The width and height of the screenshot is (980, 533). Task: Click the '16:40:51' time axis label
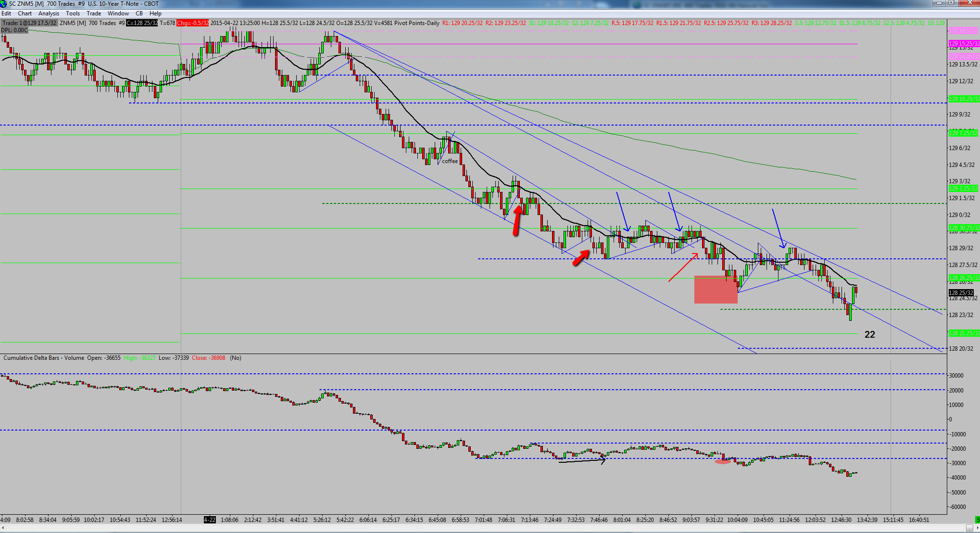point(919,520)
